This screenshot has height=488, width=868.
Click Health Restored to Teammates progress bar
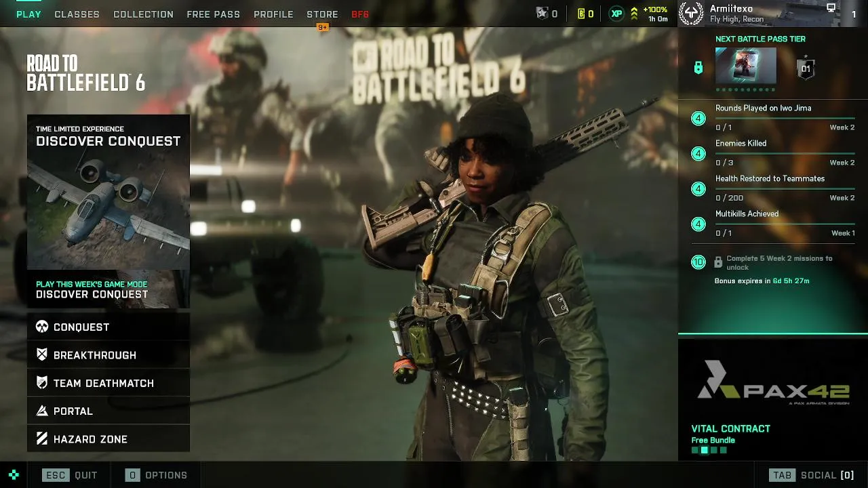(x=785, y=188)
